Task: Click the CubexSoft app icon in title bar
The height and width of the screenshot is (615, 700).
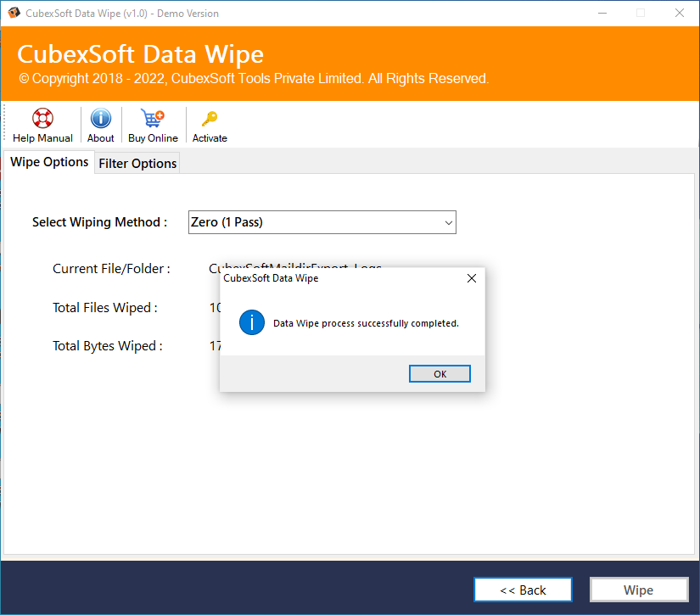Action: point(14,13)
